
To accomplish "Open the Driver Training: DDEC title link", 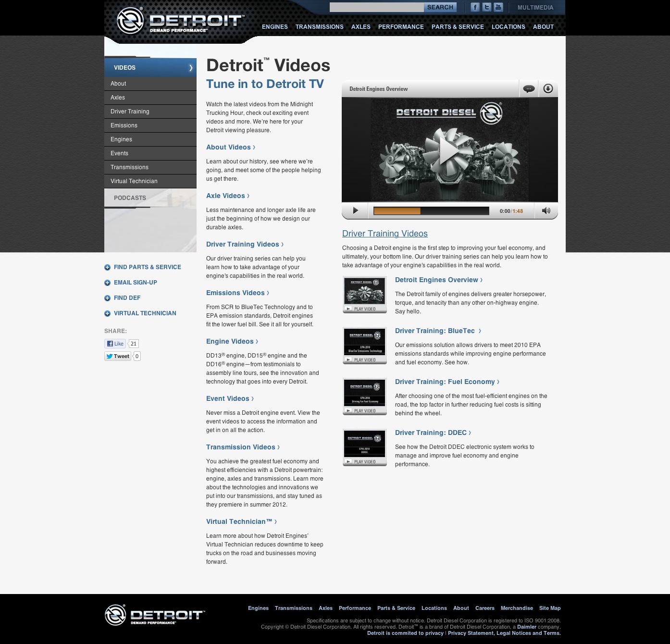I will pos(433,433).
